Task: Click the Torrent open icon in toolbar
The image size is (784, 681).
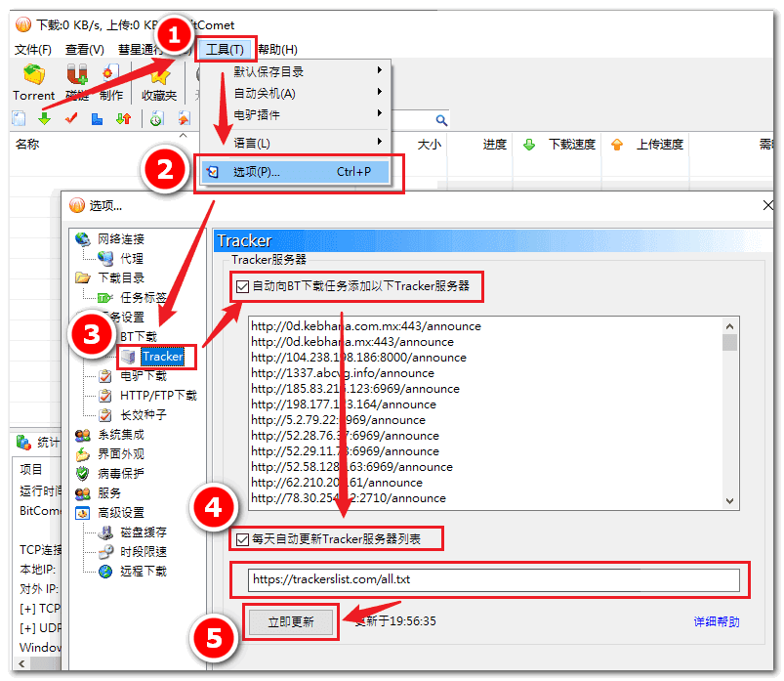Action: tap(34, 74)
